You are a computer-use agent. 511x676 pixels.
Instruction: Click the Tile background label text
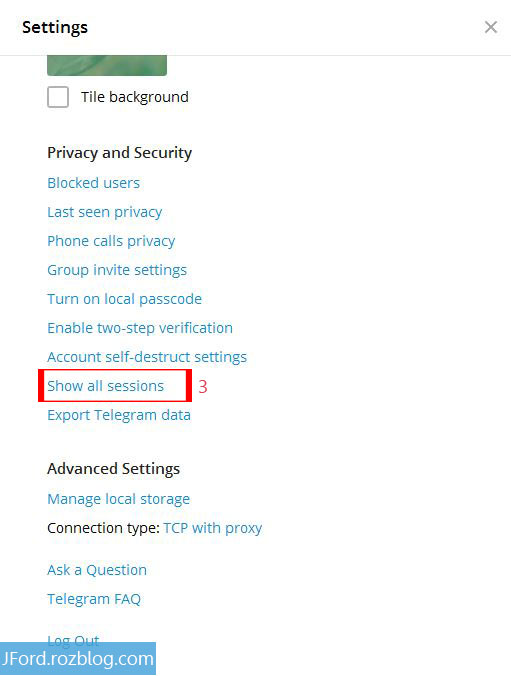click(135, 97)
